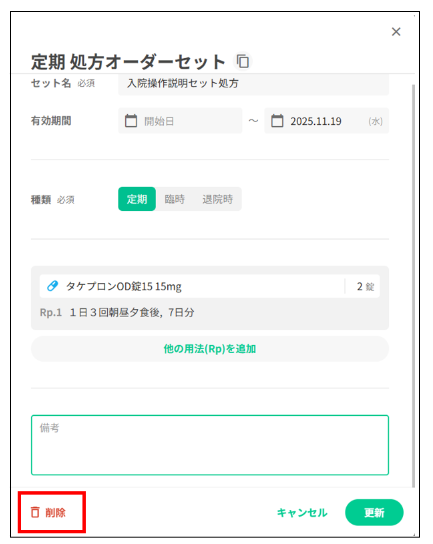Click the 2 錠 quantity for タケプロンOD錠
This screenshot has width=433, height=544.
(365, 286)
